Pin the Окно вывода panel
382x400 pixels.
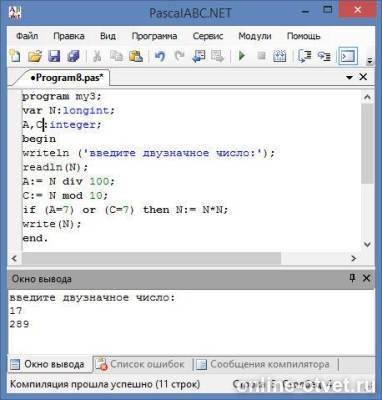tap(352, 278)
